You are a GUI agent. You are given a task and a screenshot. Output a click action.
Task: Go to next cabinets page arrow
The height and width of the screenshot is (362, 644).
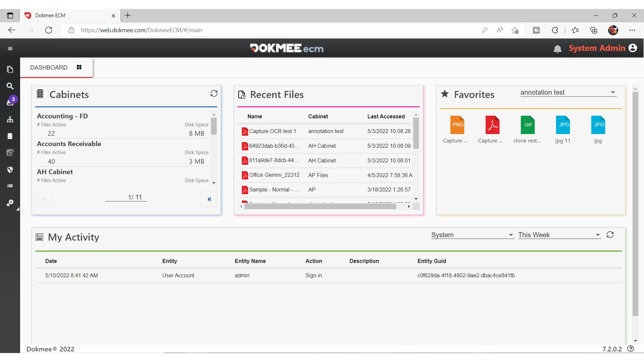coord(209,199)
